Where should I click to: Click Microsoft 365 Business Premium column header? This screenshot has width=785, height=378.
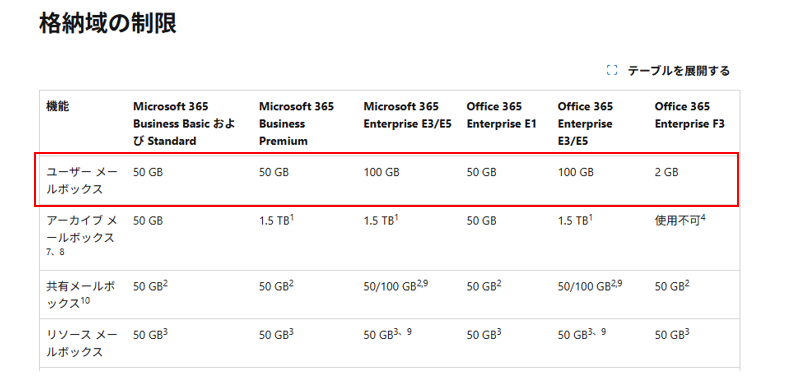(x=296, y=124)
